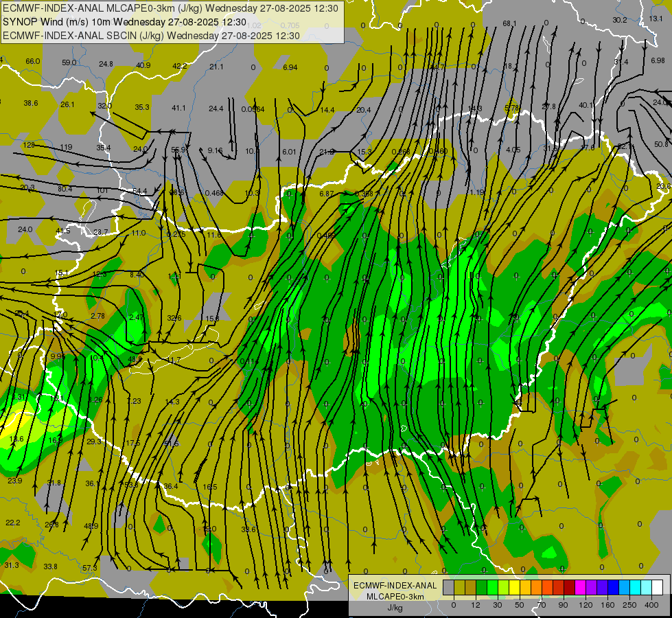Screen dimensions: 672x618
Task: Click the legend tick label '90'
Action: point(563,605)
